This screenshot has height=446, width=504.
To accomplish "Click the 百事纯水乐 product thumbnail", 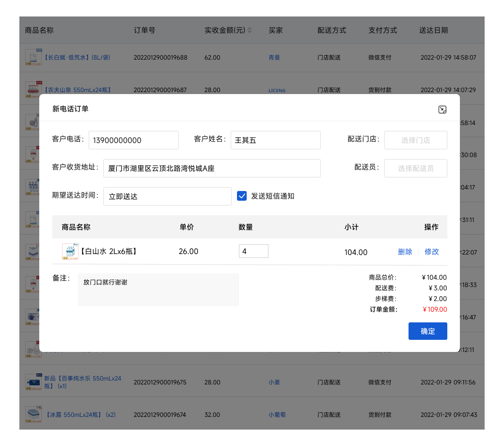I will click(x=33, y=382).
